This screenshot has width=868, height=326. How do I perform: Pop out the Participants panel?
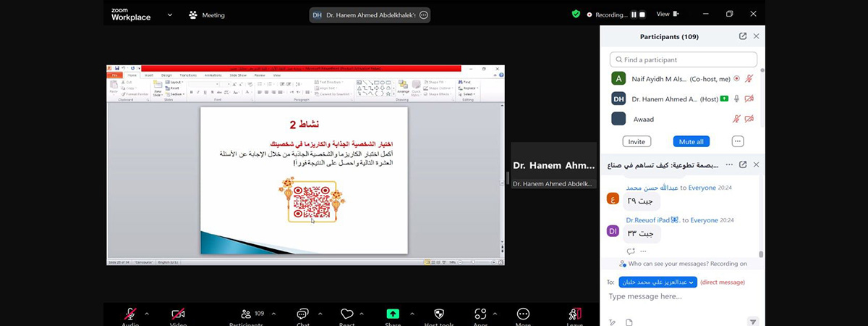(743, 36)
